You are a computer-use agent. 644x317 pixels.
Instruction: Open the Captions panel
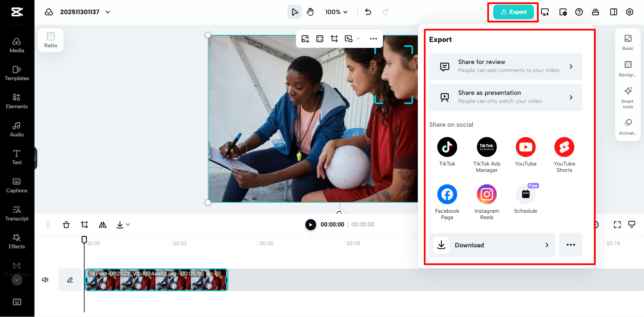point(17,186)
